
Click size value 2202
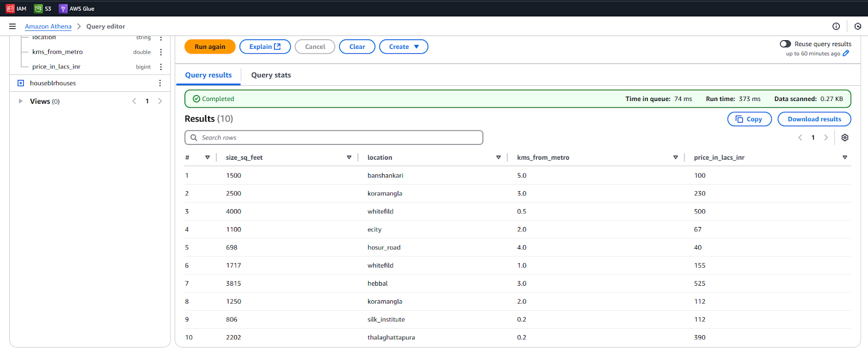pyautogui.click(x=233, y=337)
